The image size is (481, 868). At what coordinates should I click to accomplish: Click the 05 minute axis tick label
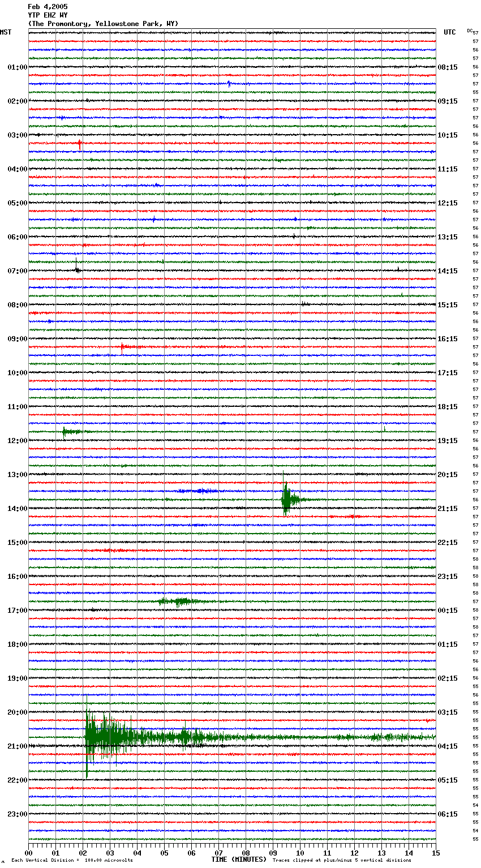(x=164, y=853)
